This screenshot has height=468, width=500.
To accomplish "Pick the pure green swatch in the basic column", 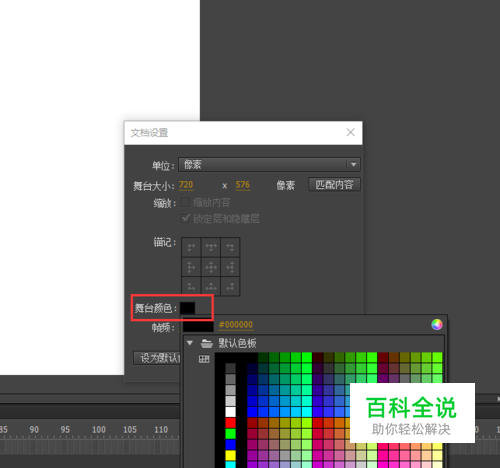I will pyautogui.click(x=230, y=434).
